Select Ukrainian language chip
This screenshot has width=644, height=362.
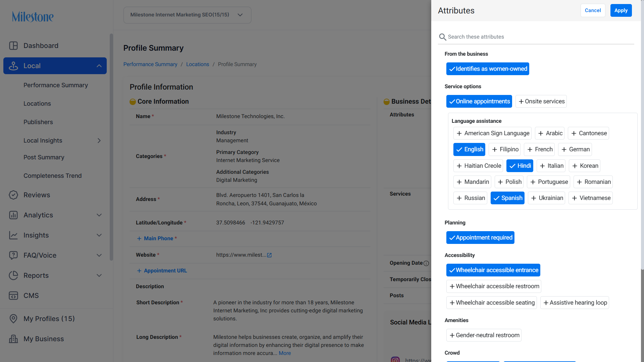546,198
